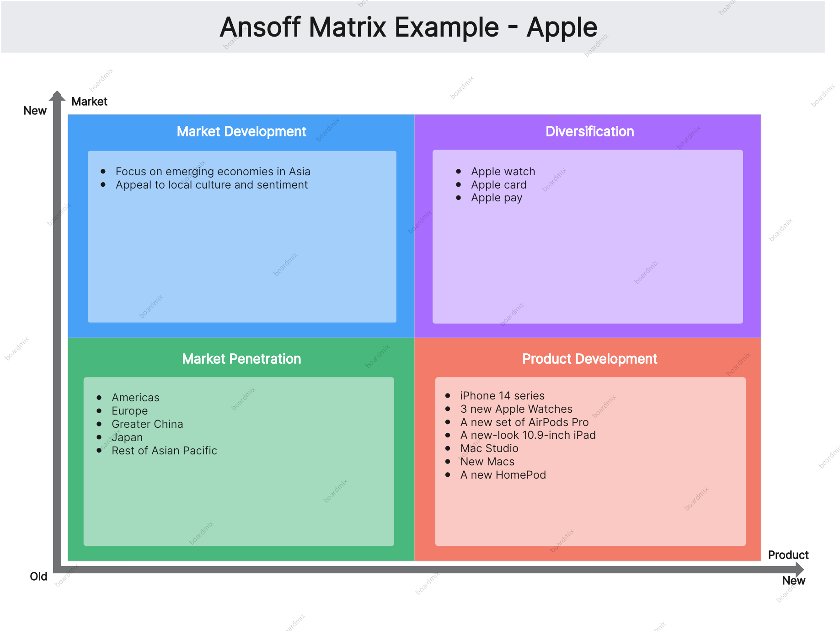840x631 pixels.
Task: Select 'New' label atop the vertical axis
Action: 35,111
